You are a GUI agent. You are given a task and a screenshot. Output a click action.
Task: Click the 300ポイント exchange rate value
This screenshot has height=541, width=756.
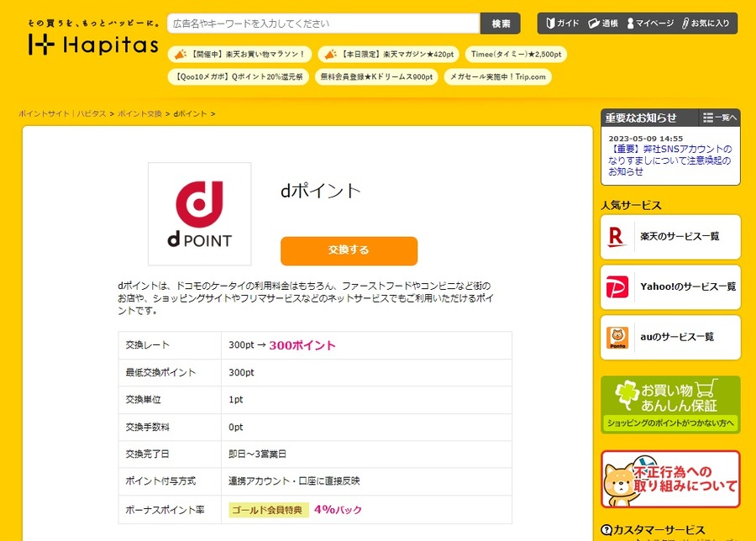point(302,345)
